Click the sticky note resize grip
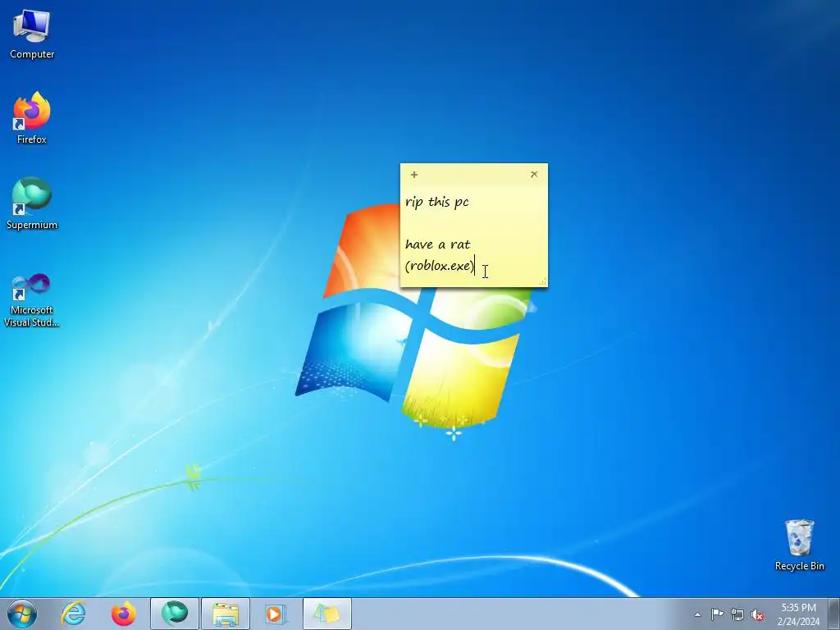The height and width of the screenshot is (630, 840). [x=543, y=282]
